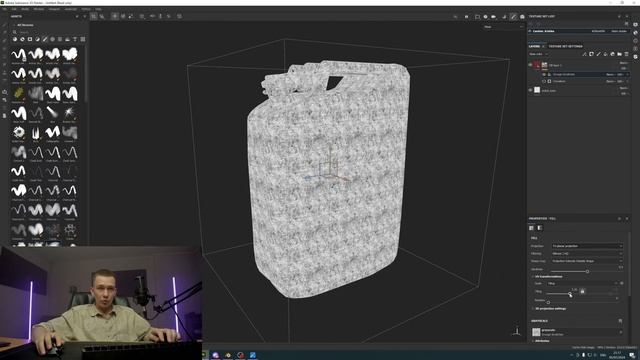The height and width of the screenshot is (360, 640).
Task: Adjust the Hardness slider handle
Action: pos(587,271)
